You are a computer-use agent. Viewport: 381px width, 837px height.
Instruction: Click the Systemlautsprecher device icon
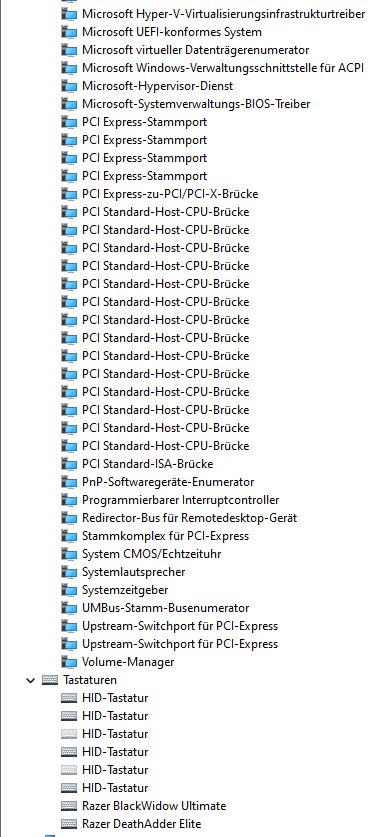pos(69,572)
